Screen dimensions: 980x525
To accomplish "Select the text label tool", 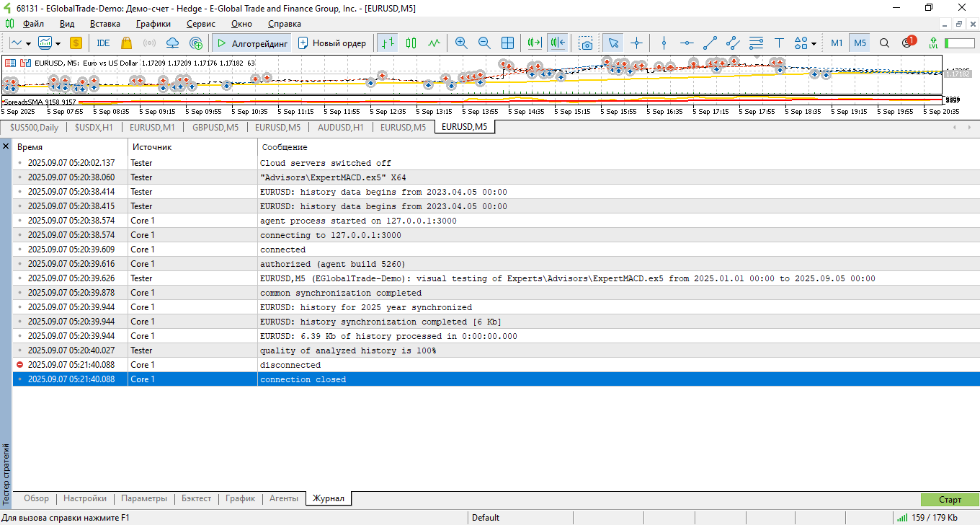I will (x=779, y=43).
